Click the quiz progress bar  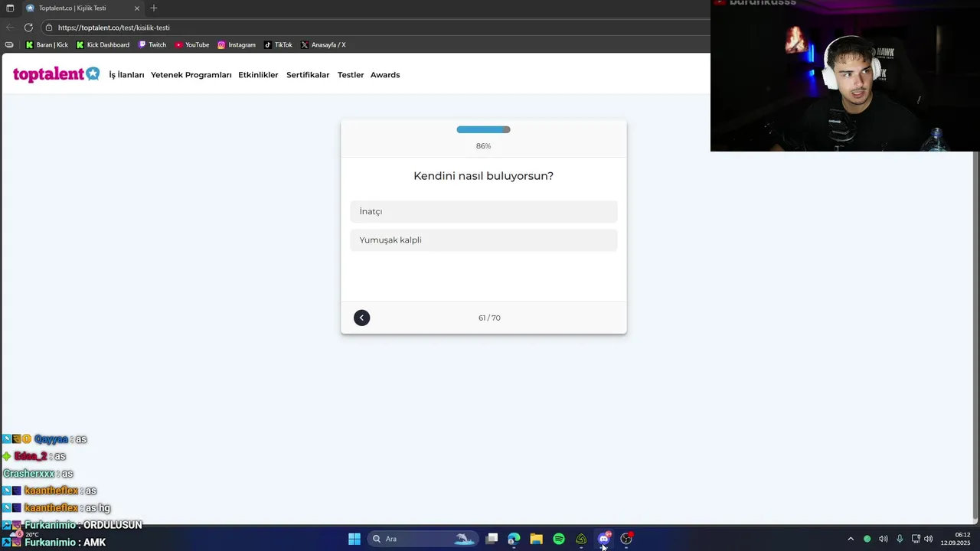483,129
